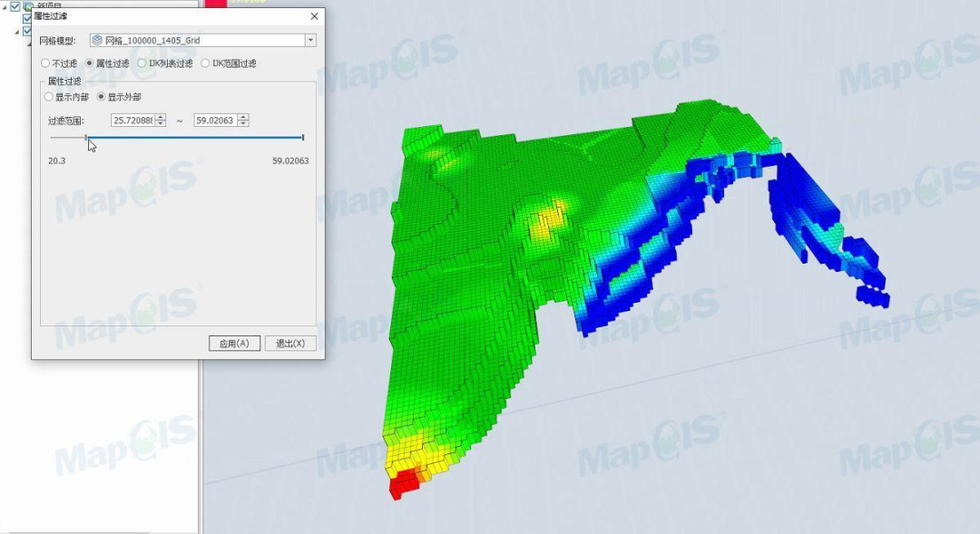Click the right handle of the range slider
Screen dimensions: 980x534
pyautogui.click(x=303, y=138)
